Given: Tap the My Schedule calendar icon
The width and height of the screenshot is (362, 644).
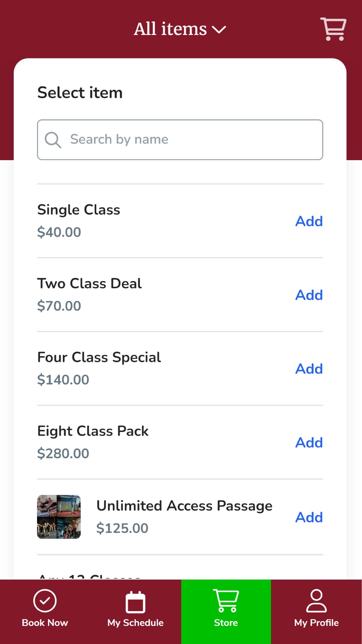Looking at the screenshot, I should pos(135,601).
